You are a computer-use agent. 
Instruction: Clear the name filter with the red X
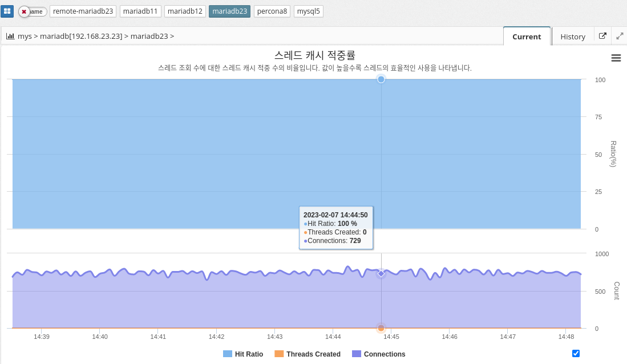coord(24,11)
